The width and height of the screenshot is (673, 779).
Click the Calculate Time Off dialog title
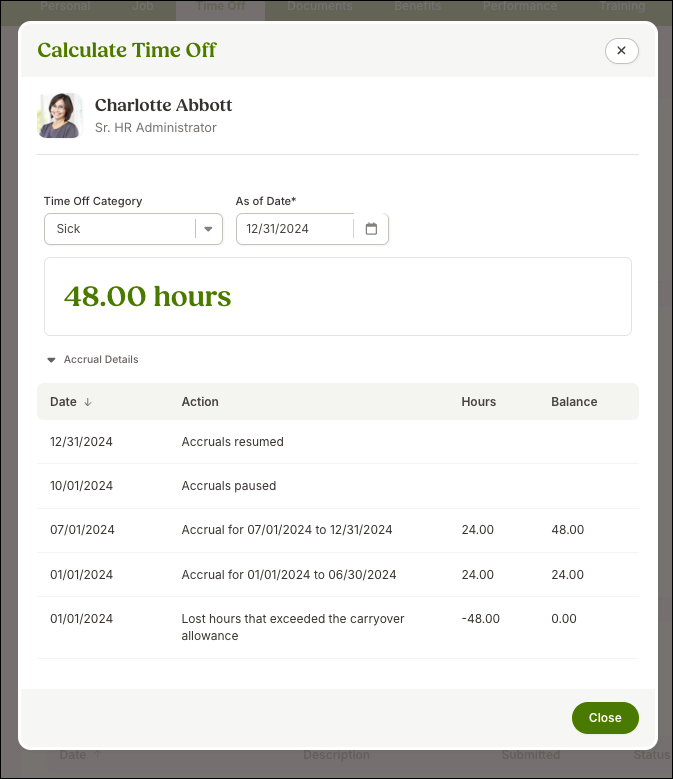(x=127, y=50)
